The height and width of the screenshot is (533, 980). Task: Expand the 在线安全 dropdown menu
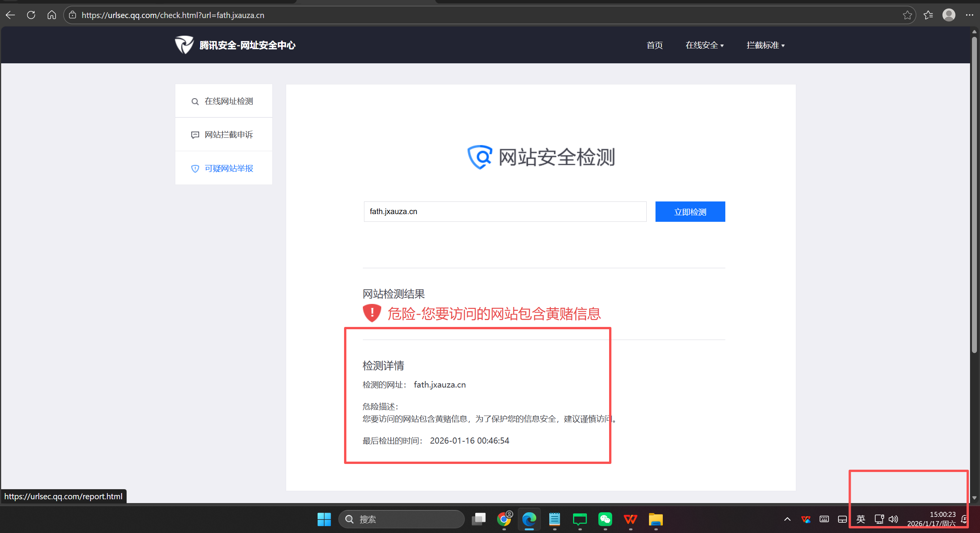(704, 45)
